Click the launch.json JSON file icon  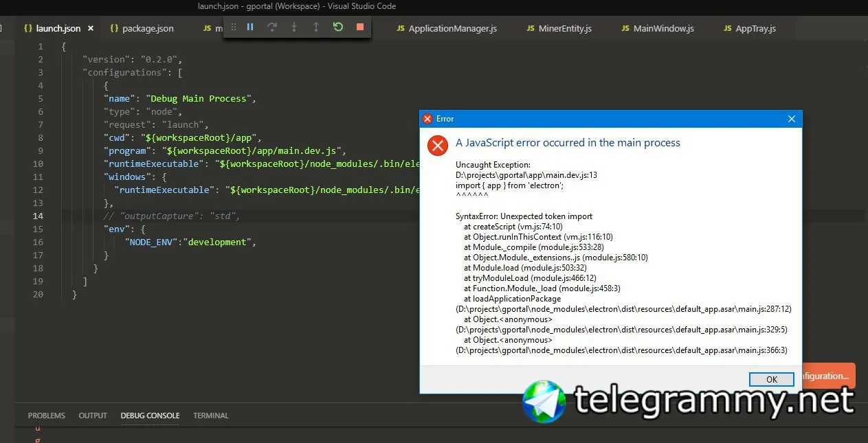click(27, 28)
